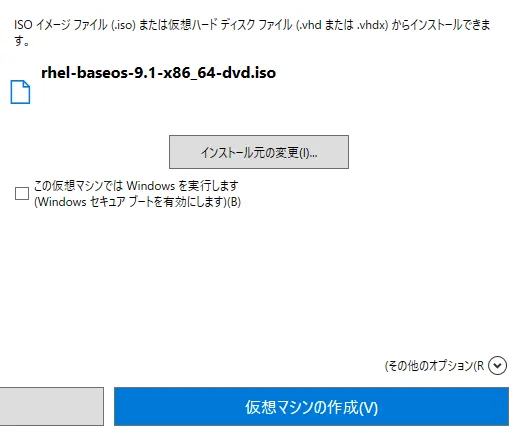Click the bold ISO file title text
516x434 pixels.
(x=158, y=73)
